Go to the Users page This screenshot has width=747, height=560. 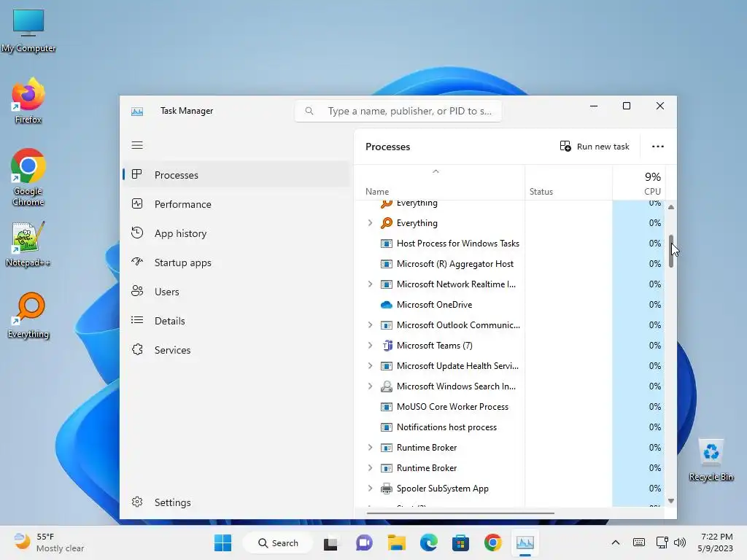coord(237,292)
